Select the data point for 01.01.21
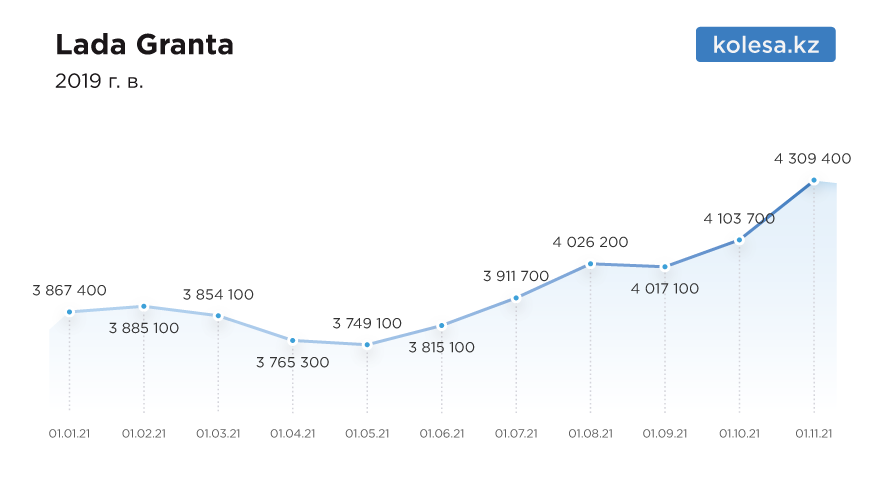Screen dimensions: 872x491 (70, 312)
